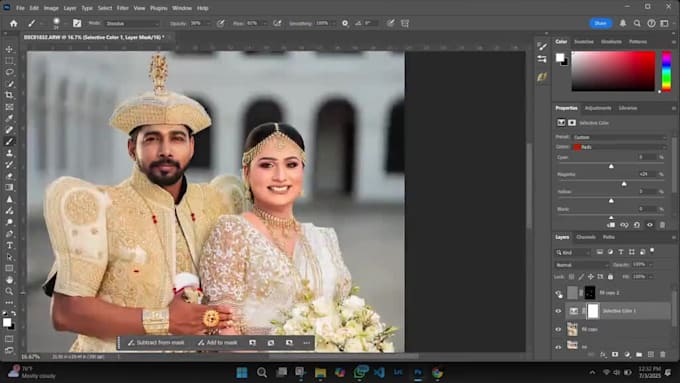Click the foreground color swatch in Color panel

point(560,57)
